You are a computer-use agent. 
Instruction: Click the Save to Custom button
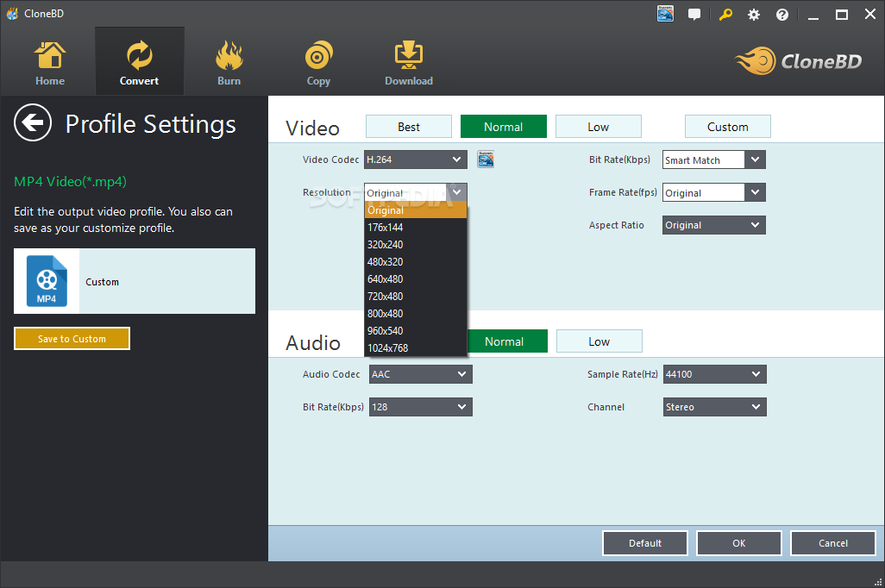[x=72, y=339]
